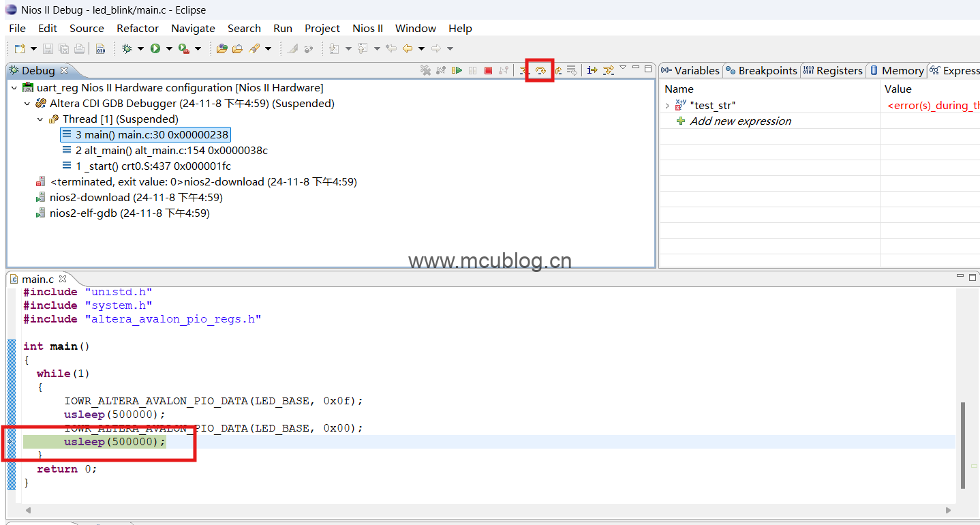The image size is (980, 525).
Task: Click the Next Annotation icon
Action: (x=334, y=48)
